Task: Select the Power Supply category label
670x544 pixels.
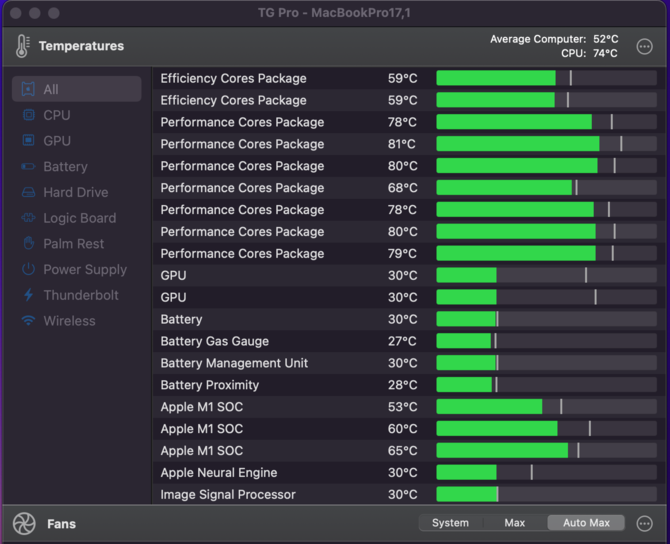Action: coord(85,270)
